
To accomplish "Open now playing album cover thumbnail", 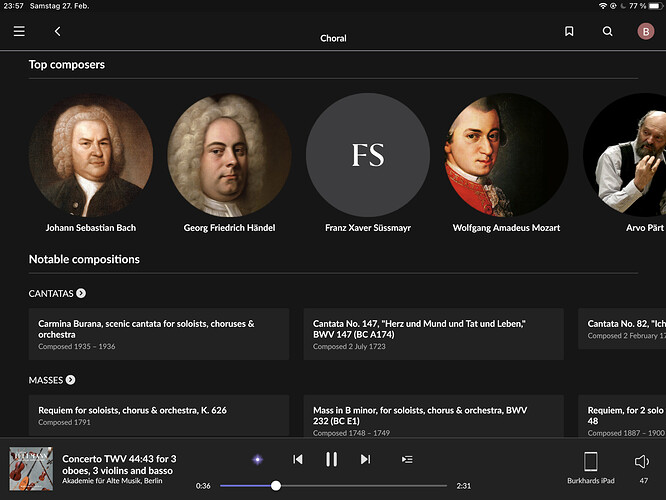I will [x=31, y=469].
